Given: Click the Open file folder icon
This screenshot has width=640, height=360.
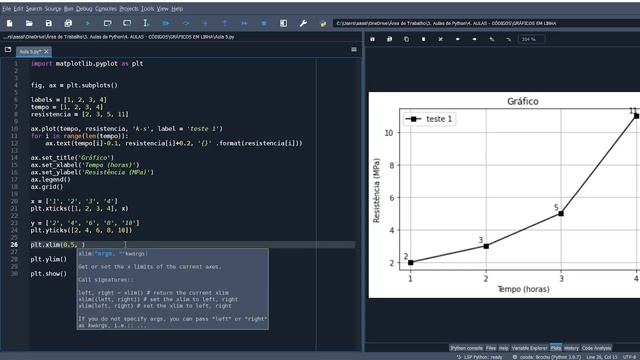Looking at the screenshot, I should click(29, 24).
